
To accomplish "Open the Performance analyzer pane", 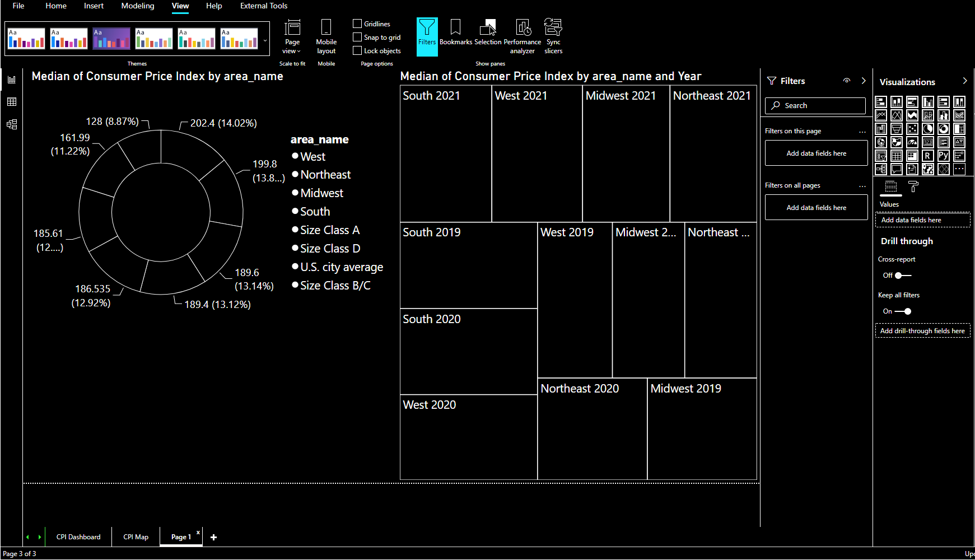I will tap(523, 36).
